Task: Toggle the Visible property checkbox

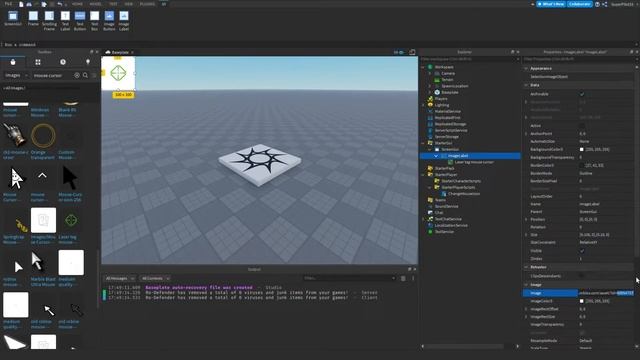Action: [582, 251]
